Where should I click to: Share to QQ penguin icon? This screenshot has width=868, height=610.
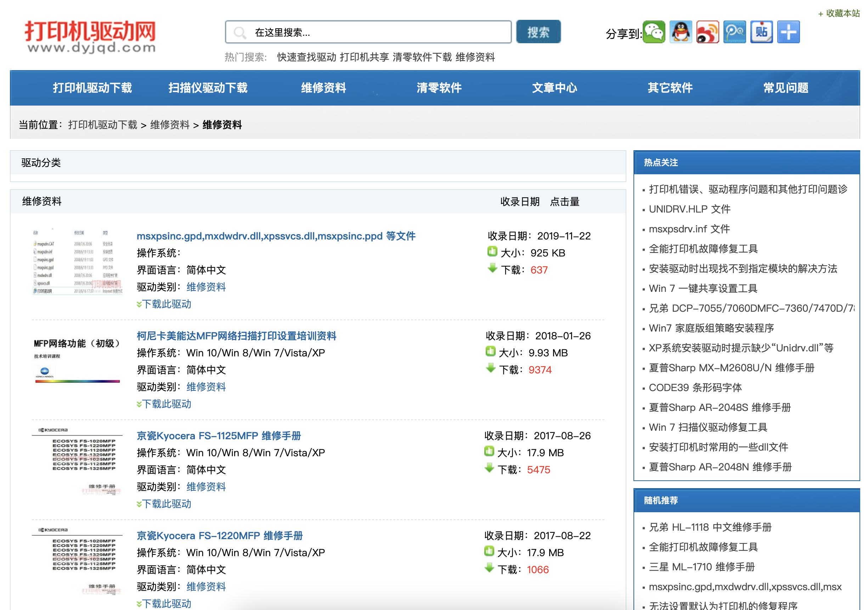click(x=681, y=32)
